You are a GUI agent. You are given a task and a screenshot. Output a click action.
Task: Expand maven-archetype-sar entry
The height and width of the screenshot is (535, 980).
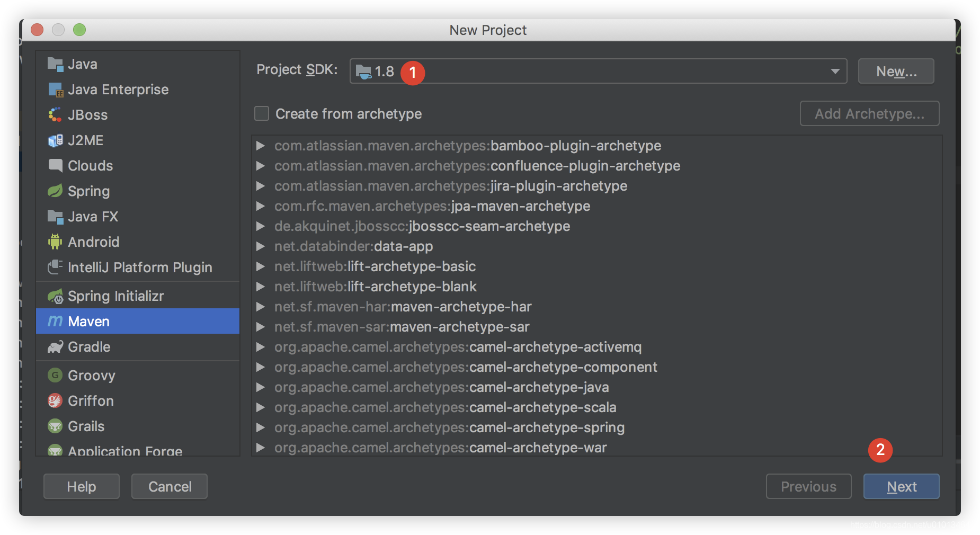pyautogui.click(x=261, y=327)
